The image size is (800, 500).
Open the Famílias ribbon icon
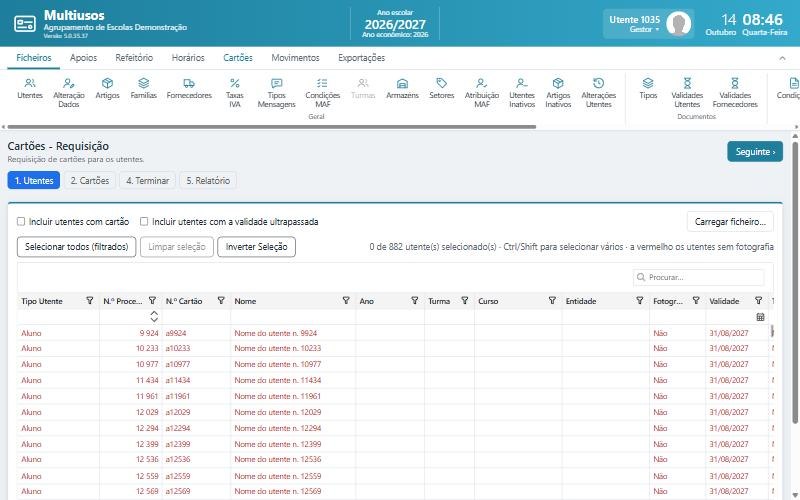pyautogui.click(x=143, y=88)
